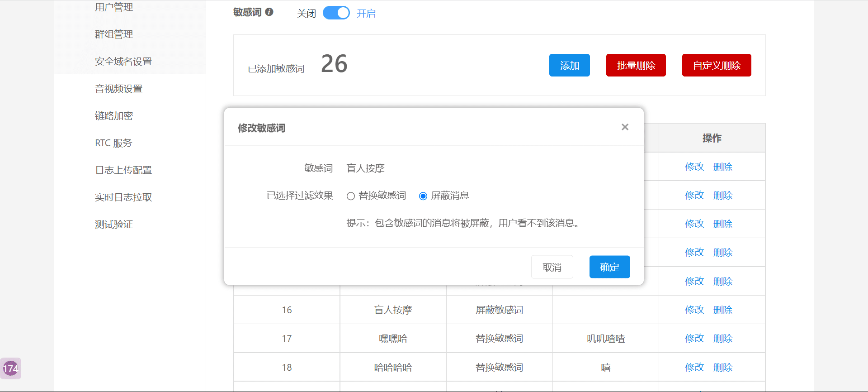The image size is (868, 392).
Task: Open 实时日志拉取 in the sidebar
Action: 123,197
